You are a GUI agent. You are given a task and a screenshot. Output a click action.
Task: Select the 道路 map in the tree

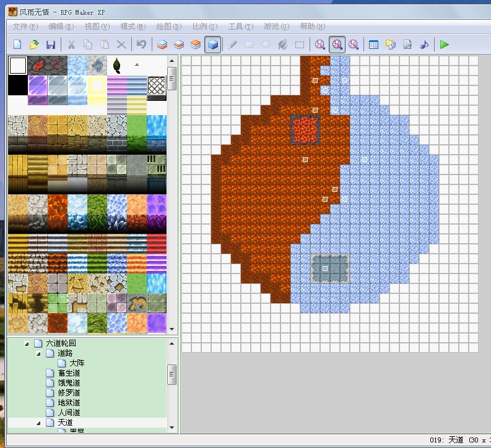(65, 353)
